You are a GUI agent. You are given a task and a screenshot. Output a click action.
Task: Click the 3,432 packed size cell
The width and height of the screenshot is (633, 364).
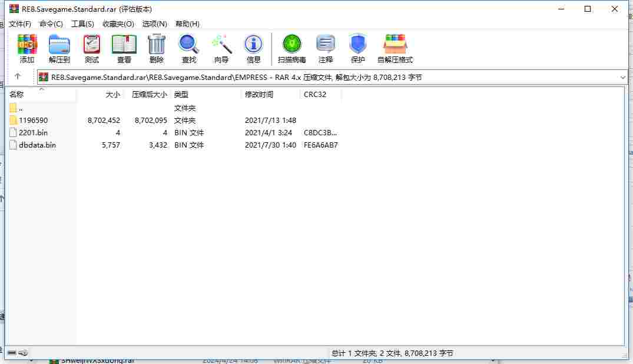pos(158,145)
